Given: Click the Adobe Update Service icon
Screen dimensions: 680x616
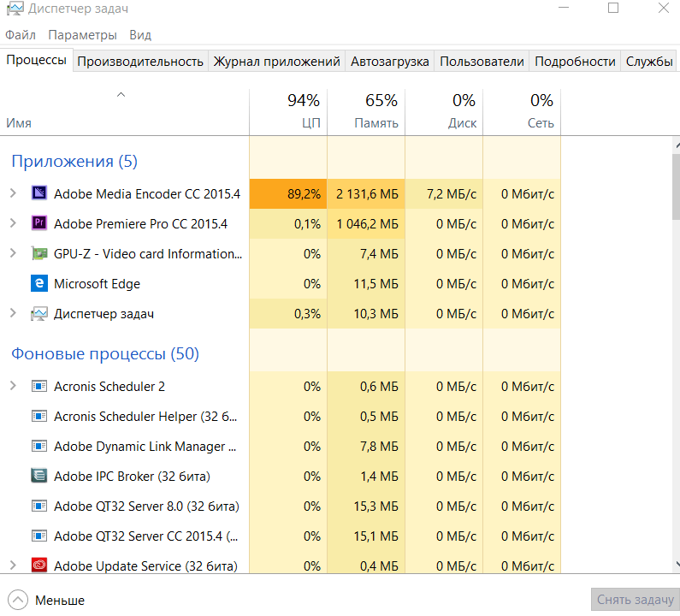Looking at the screenshot, I should [39, 566].
